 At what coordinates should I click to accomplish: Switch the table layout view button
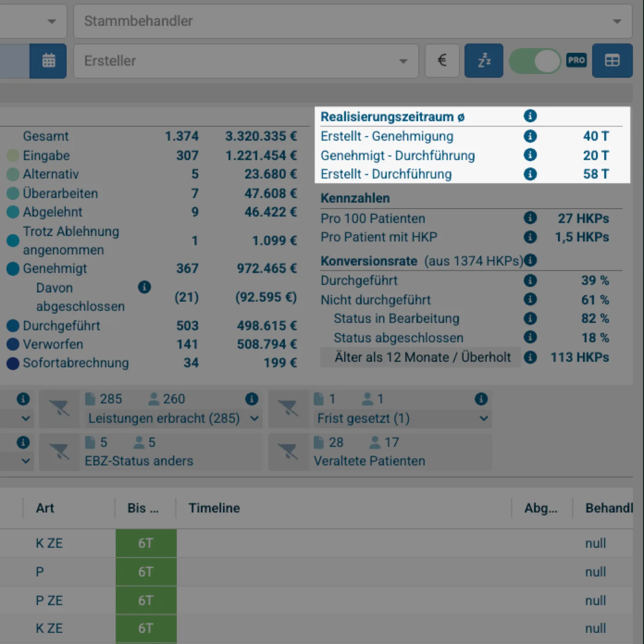tap(612, 61)
